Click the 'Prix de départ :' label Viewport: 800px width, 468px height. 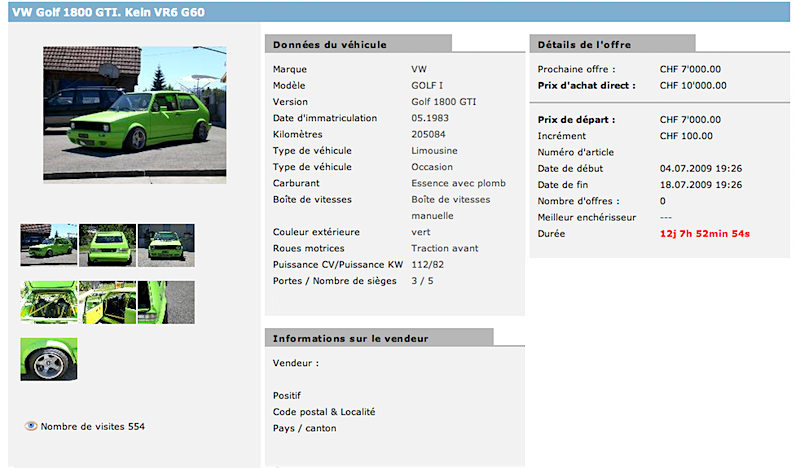pos(577,120)
